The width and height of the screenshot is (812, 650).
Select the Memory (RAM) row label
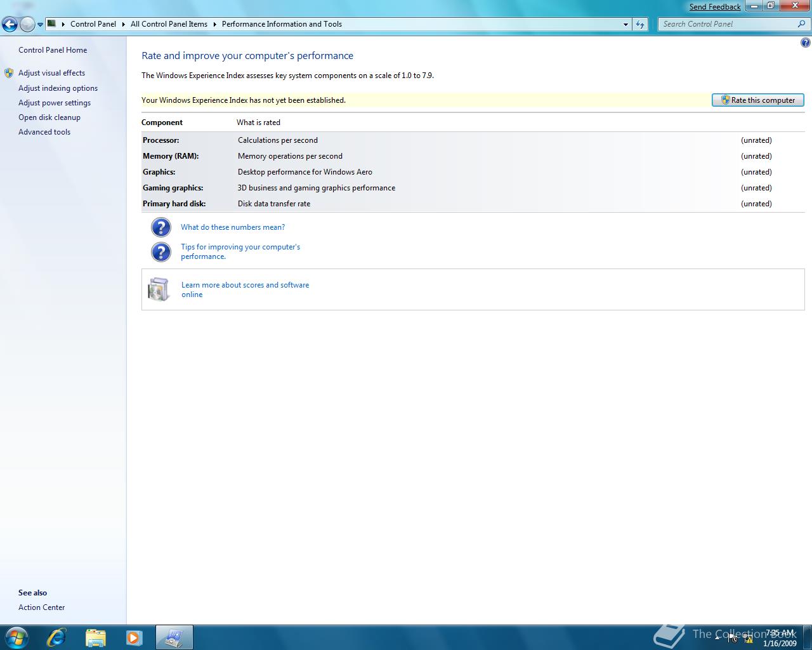pos(171,156)
